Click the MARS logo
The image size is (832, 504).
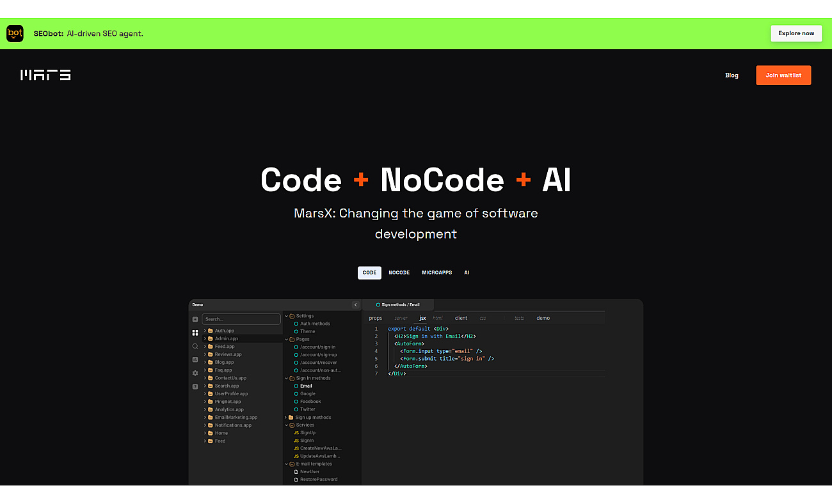(x=45, y=75)
